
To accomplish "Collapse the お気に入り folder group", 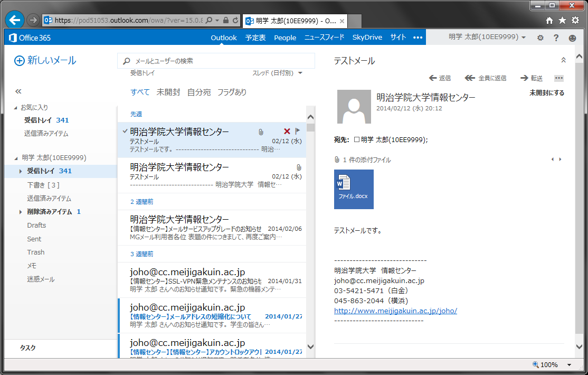I will tap(16, 108).
